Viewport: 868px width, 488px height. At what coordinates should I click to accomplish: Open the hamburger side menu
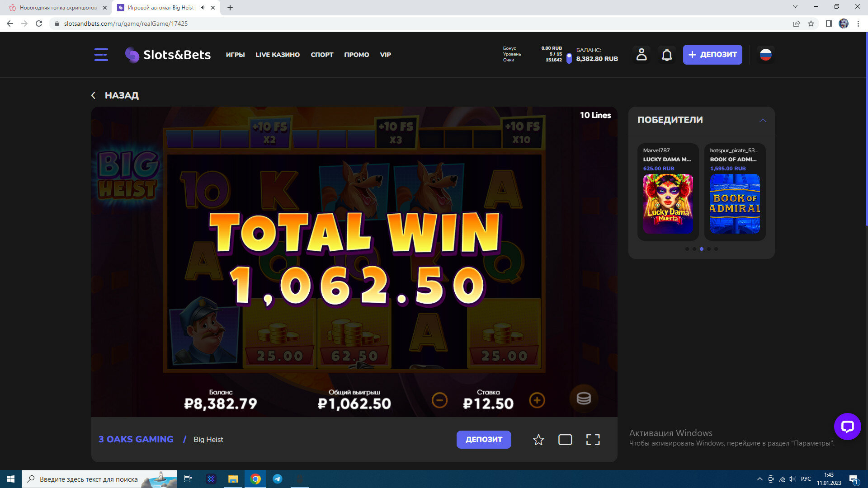101,55
